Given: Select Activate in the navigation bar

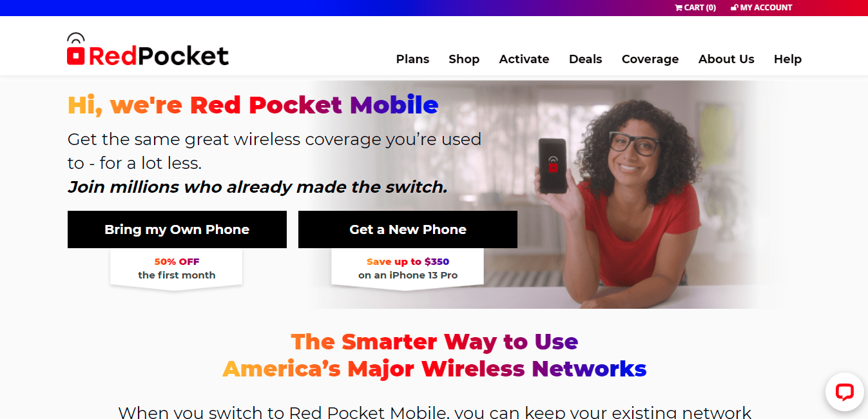Looking at the screenshot, I should tap(524, 59).
